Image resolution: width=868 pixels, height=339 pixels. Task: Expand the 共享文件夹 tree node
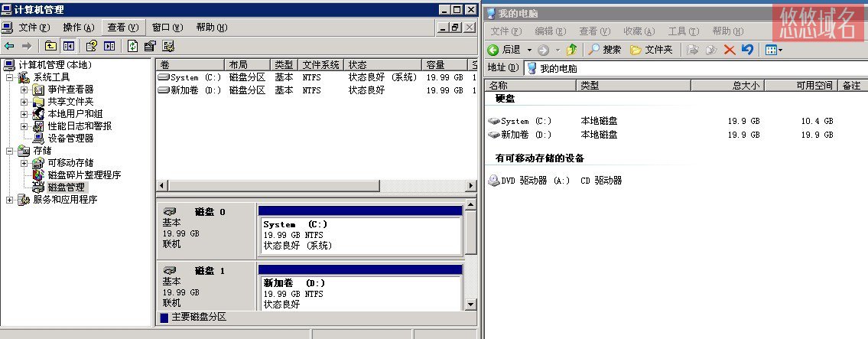(x=24, y=102)
